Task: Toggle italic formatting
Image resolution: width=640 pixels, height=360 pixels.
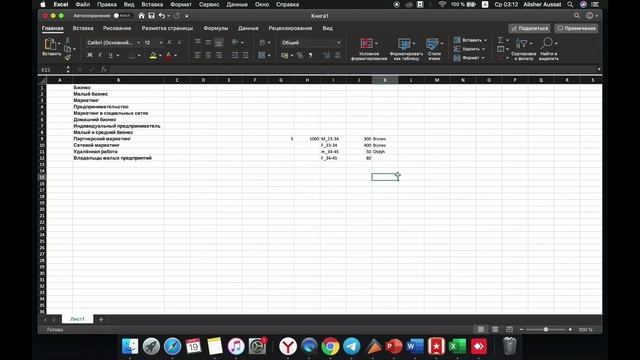Action: click(100, 55)
